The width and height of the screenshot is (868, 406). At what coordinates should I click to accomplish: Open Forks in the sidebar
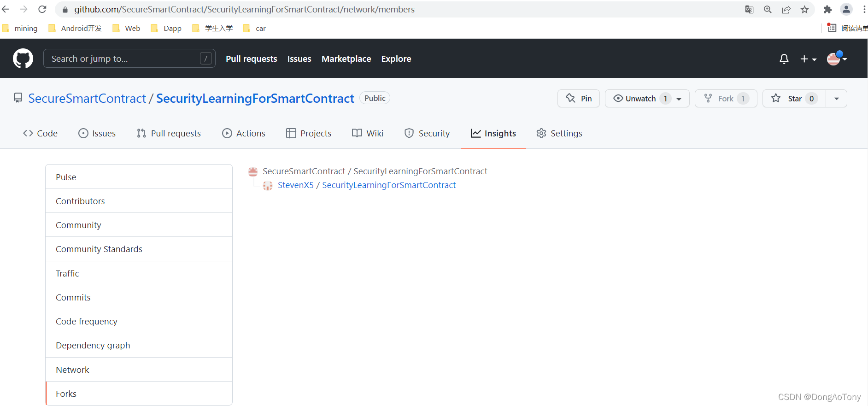[x=139, y=394]
